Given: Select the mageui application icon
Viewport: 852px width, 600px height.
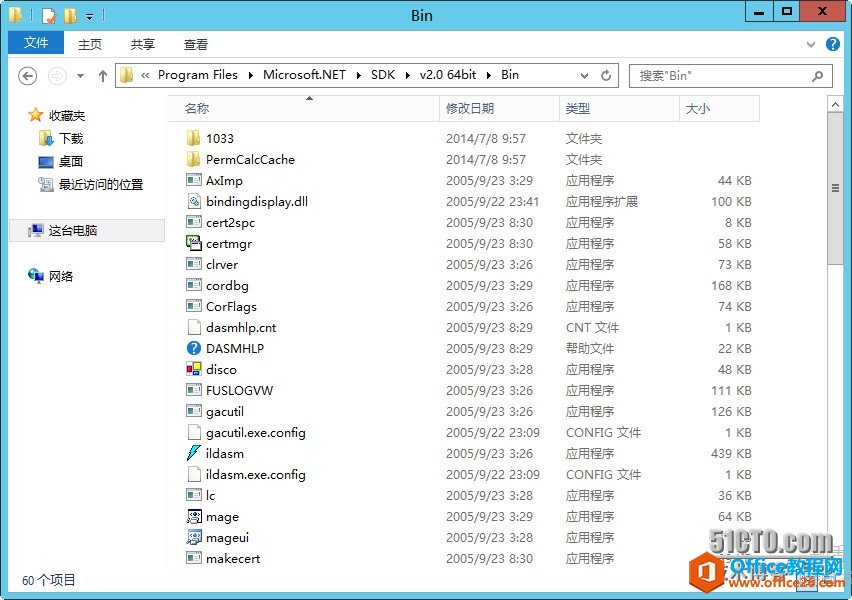Looking at the screenshot, I should [193, 537].
